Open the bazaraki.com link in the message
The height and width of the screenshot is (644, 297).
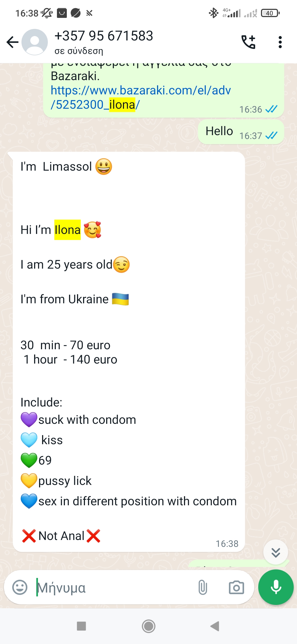[x=140, y=97]
